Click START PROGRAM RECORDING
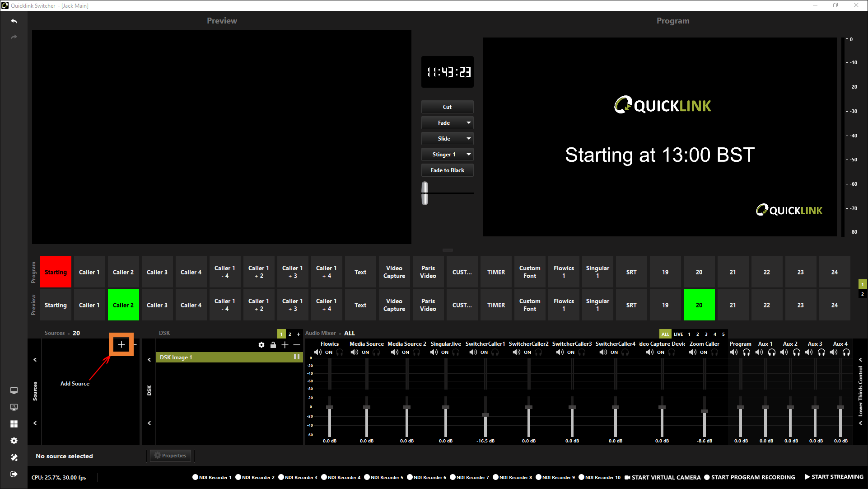This screenshot has width=868, height=489. point(750,477)
